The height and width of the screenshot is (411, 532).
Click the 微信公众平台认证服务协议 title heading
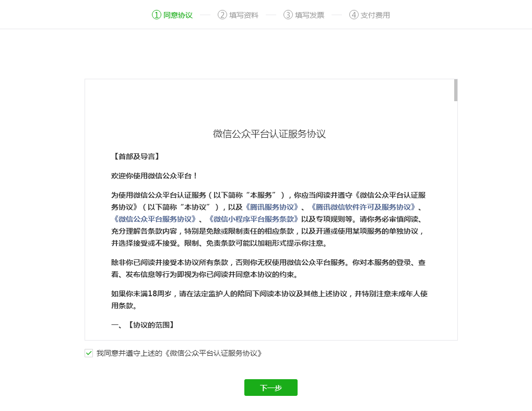[269, 134]
